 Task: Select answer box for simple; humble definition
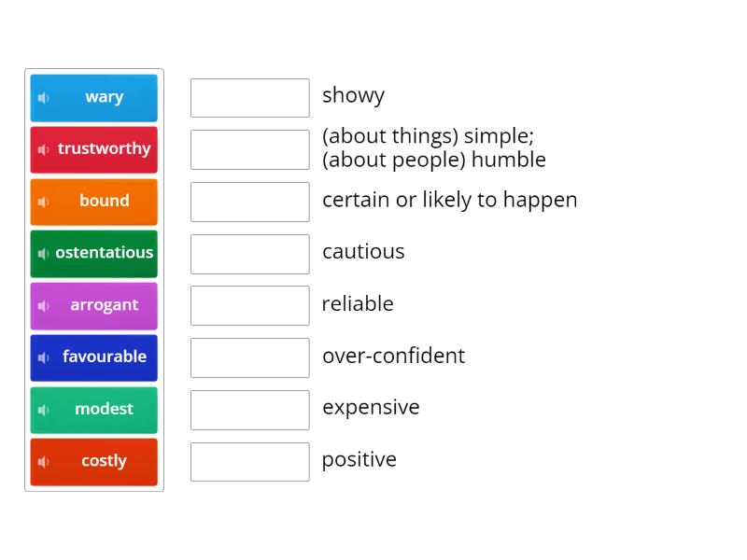pyautogui.click(x=249, y=149)
